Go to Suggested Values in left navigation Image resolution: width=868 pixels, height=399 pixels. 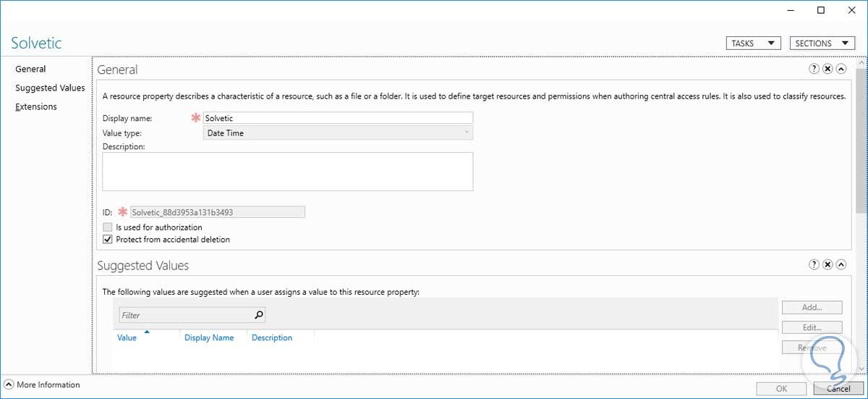(x=50, y=88)
